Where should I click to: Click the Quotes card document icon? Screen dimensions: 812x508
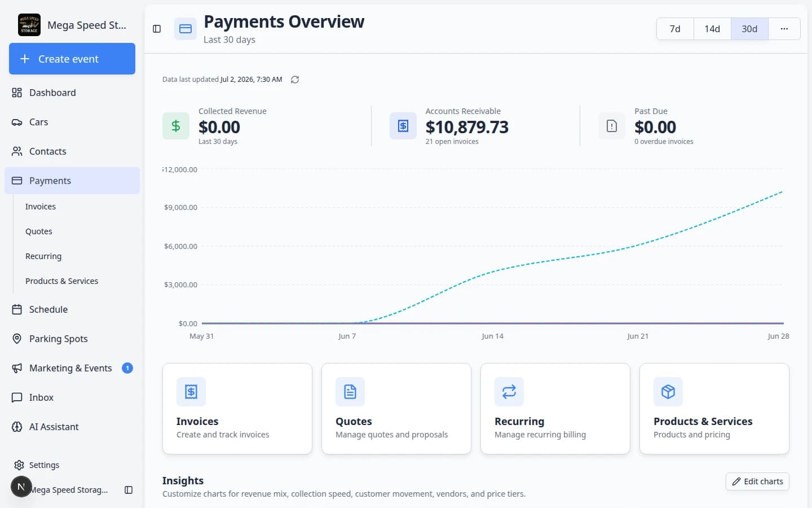tap(350, 392)
